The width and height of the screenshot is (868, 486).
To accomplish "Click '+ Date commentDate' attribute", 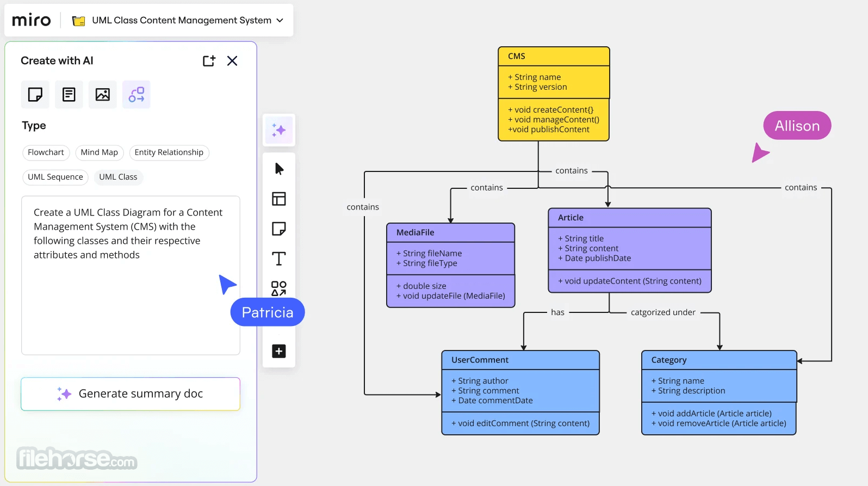I will coord(492,401).
